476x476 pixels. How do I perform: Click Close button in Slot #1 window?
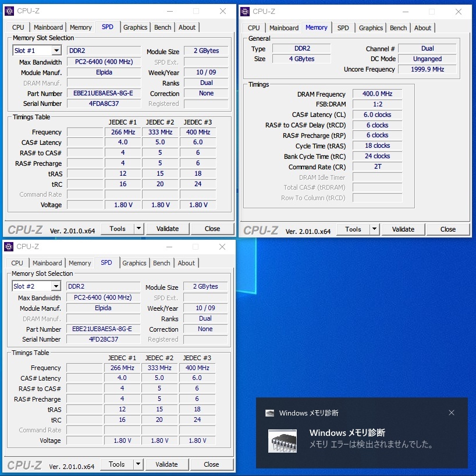coord(212,229)
